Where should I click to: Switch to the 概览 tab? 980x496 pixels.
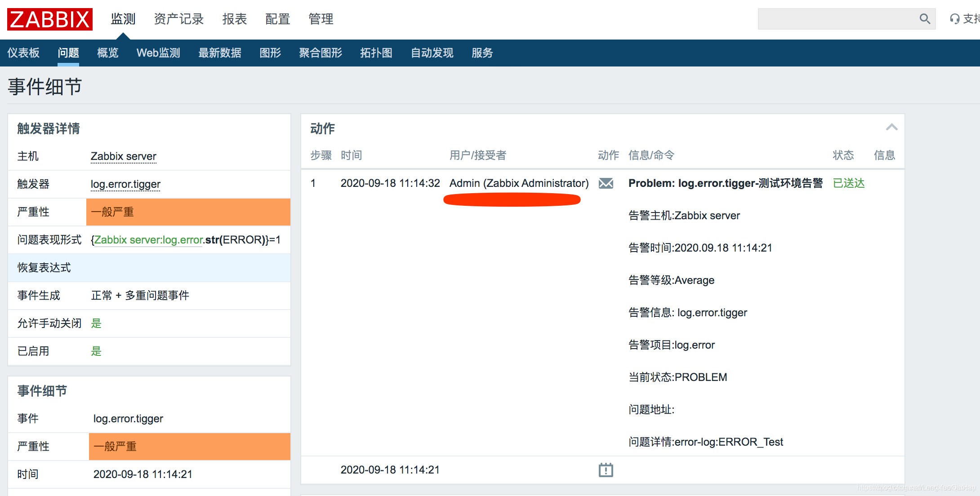108,53
